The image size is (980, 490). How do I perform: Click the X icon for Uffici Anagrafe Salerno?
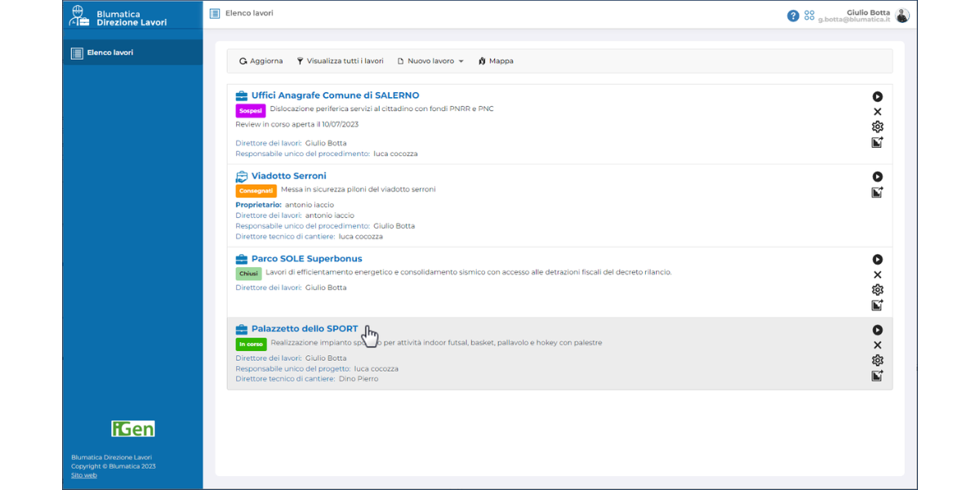[x=877, y=112]
